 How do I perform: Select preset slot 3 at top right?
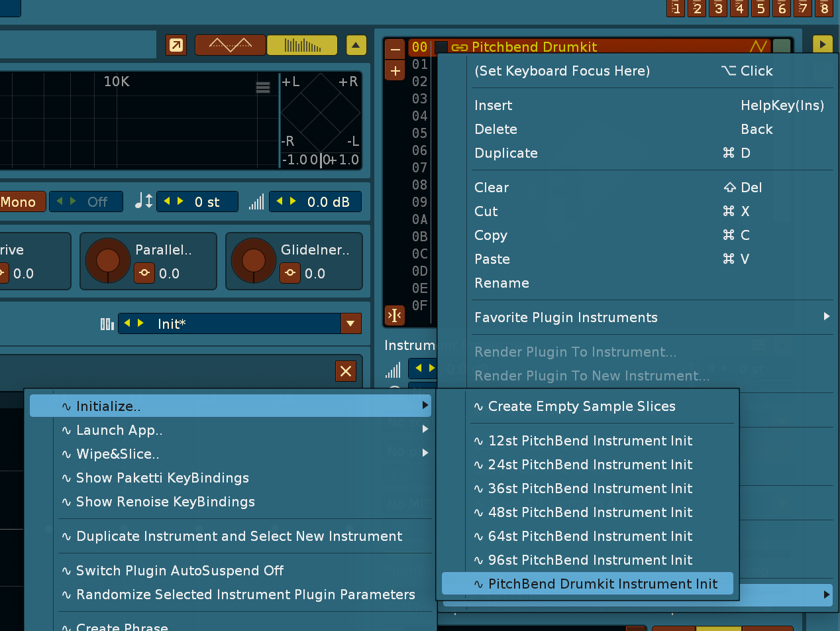click(718, 9)
